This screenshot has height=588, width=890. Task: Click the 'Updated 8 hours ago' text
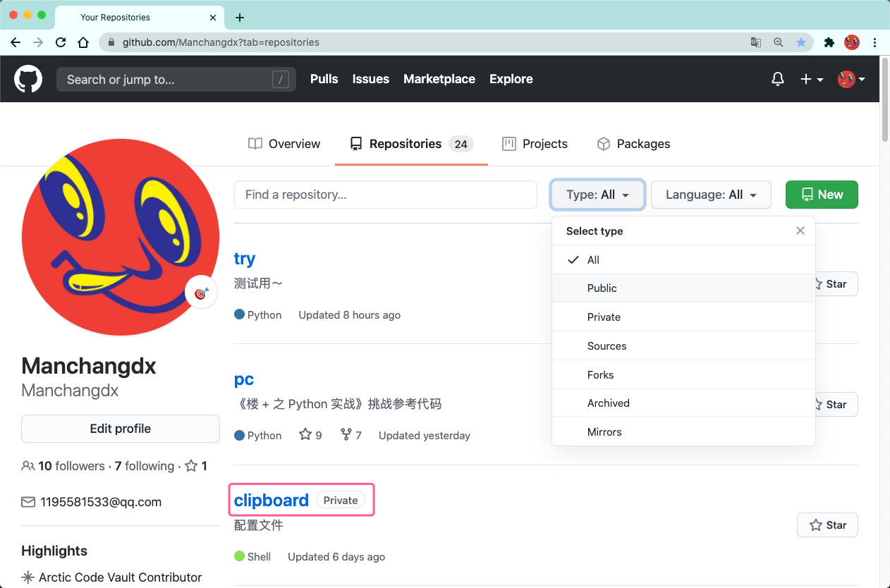point(349,314)
